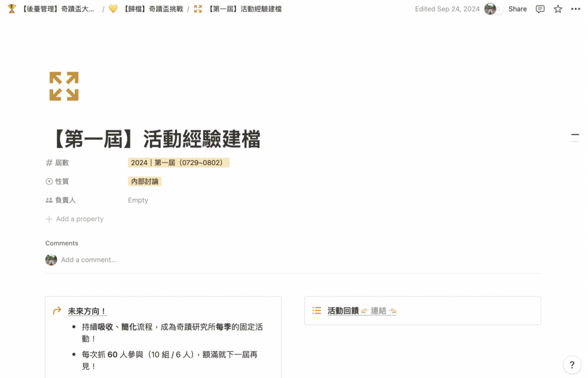
Task: Click the Add a comment field
Action: [89, 260]
